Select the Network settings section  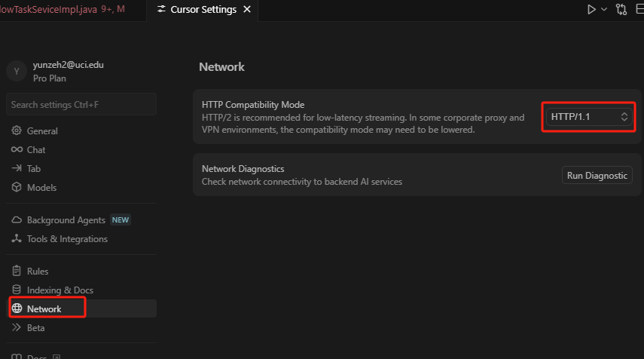tap(81, 308)
